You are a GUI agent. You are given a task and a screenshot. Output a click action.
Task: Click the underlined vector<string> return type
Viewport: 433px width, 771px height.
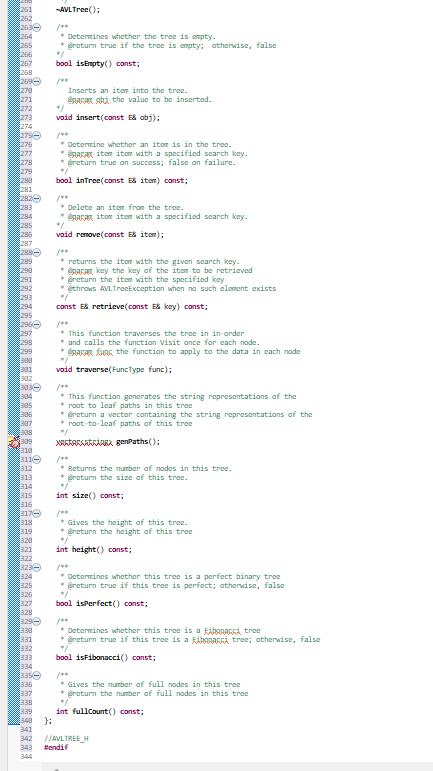85,442
